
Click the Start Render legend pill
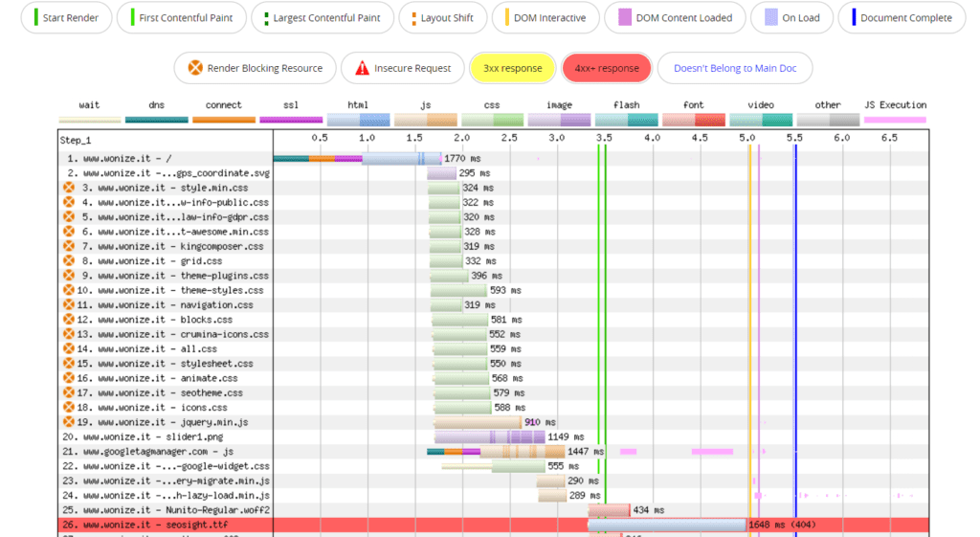pyautogui.click(x=66, y=17)
